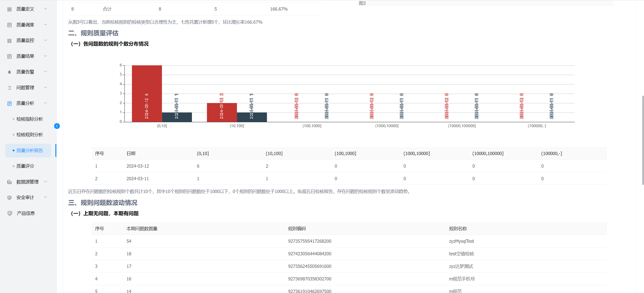Click the 质量告警 bell icon
Viewport: 644px width, 293px height.
pyautogui.click(x=10, y=72)
